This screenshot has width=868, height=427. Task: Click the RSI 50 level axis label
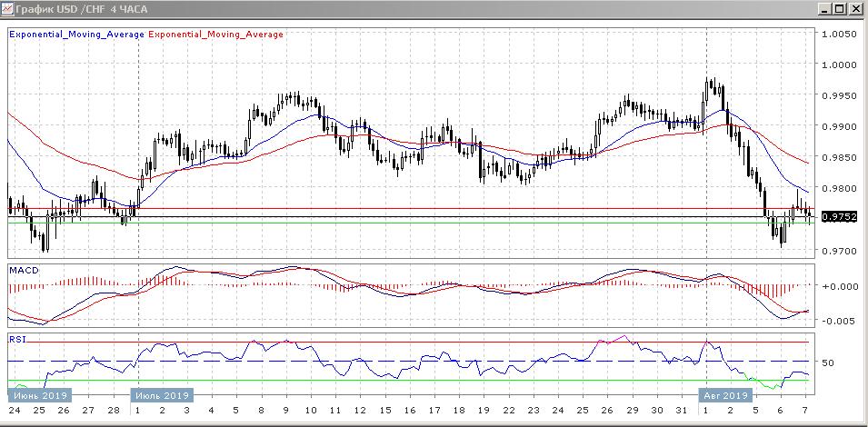tap(828, 362)
